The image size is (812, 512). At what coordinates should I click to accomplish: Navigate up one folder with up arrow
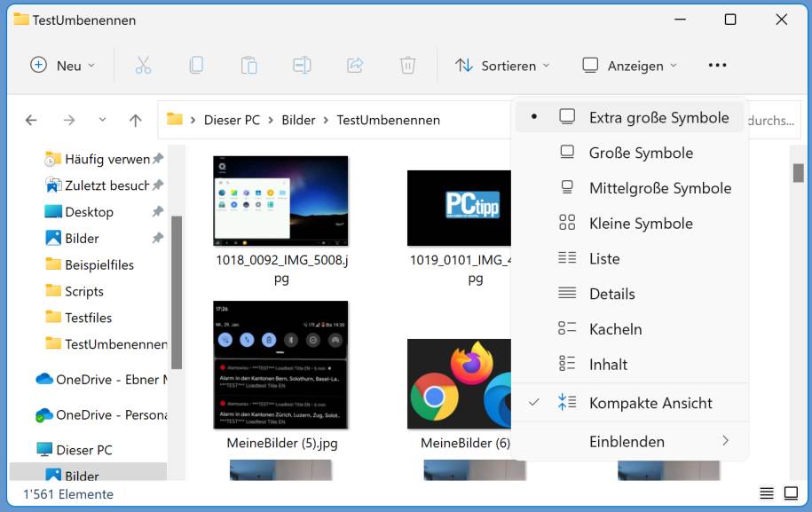point(135,120)
